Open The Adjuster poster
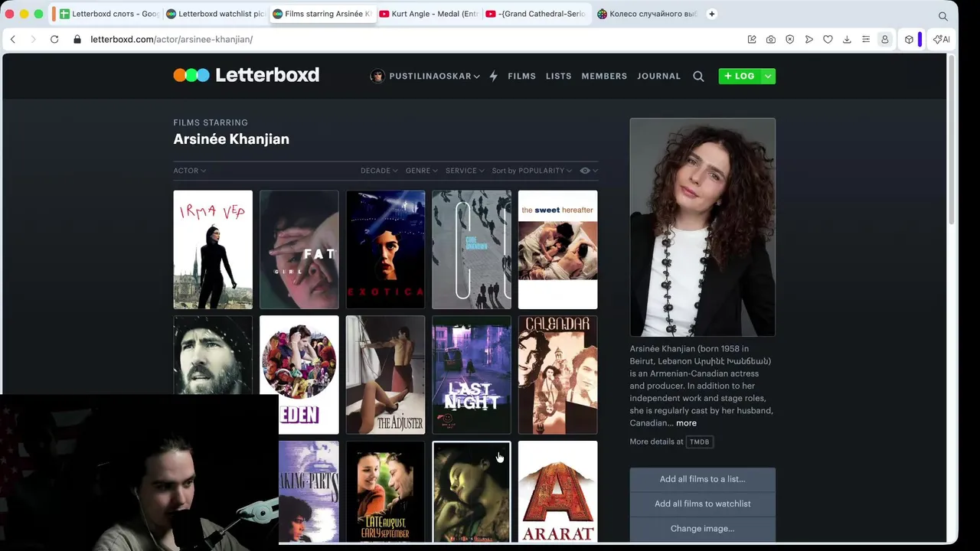The width and height of the screenshot is (980, 551). (385, 375)
